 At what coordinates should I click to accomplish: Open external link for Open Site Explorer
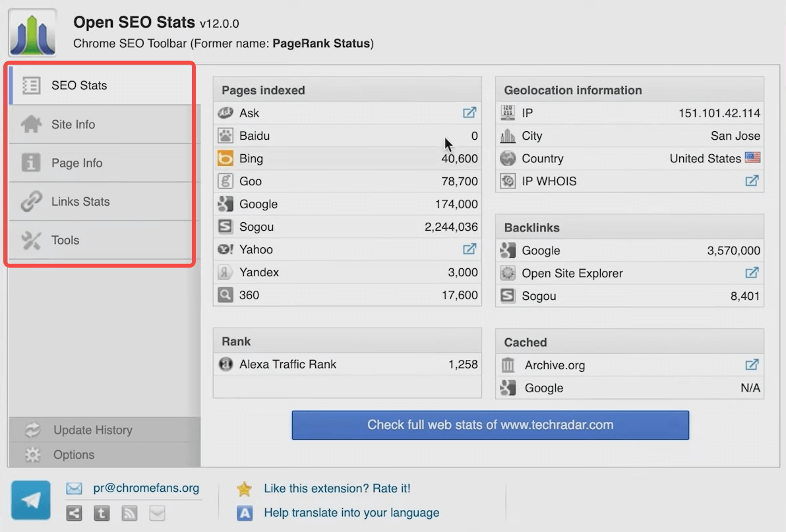coord(752,273)
